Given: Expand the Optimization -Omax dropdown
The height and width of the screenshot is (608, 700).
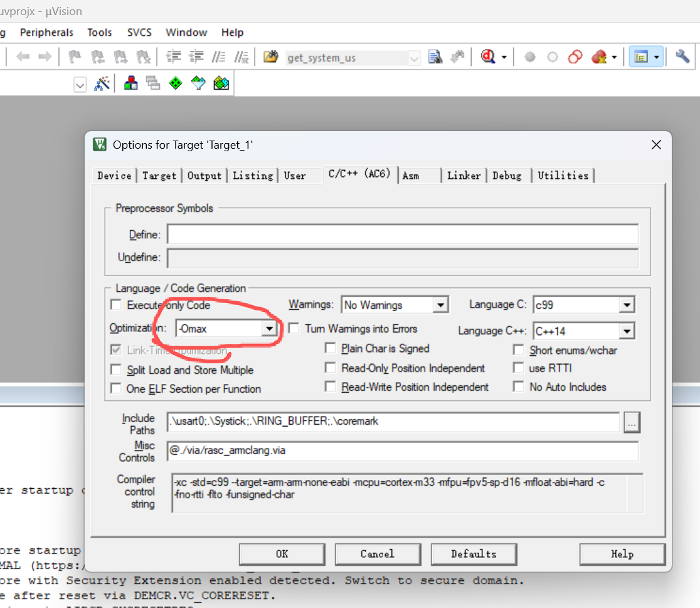Looking at the screenshot, I should pyautogui.click(x=269, y=329).
